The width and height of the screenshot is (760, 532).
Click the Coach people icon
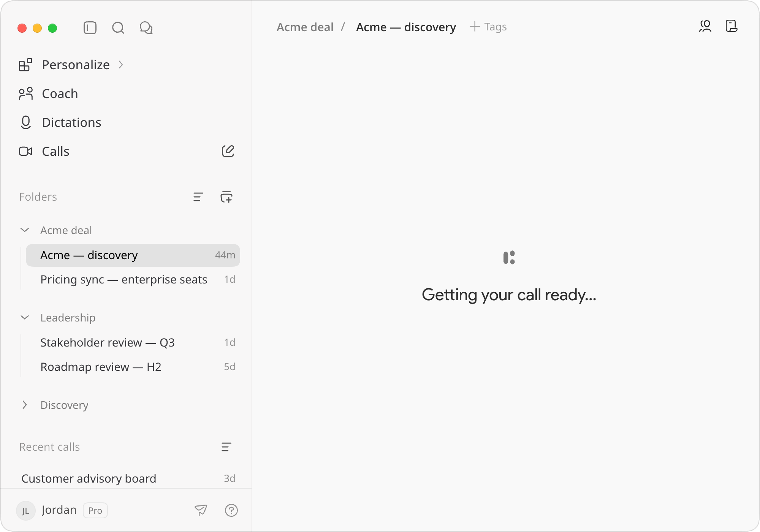point(25,94)
